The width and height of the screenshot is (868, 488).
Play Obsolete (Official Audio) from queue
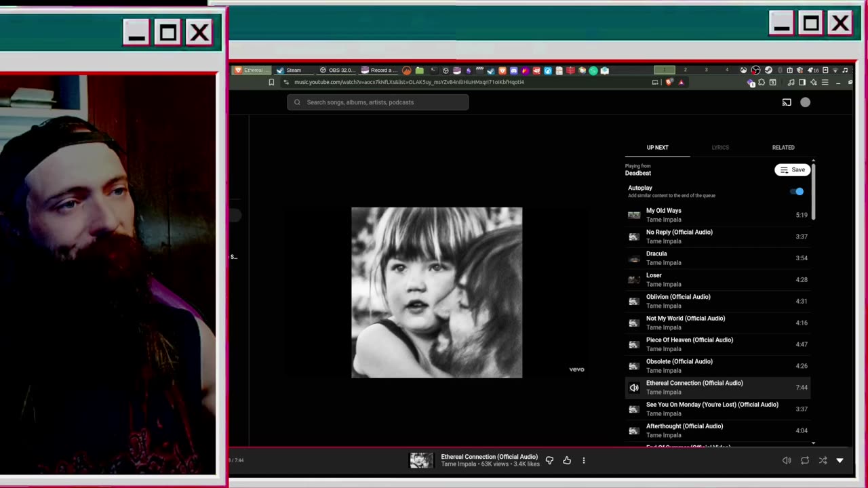tap(717, 366)
